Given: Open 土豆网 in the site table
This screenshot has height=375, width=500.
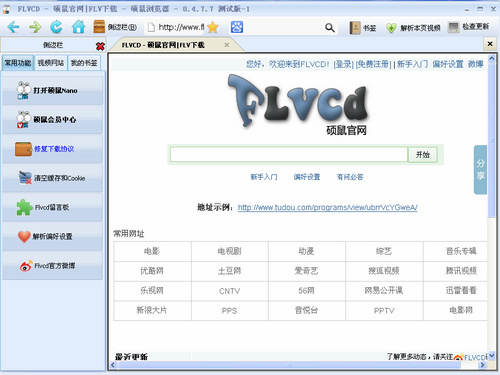Looking at the screenshot, I should click(x=229, y=271).
